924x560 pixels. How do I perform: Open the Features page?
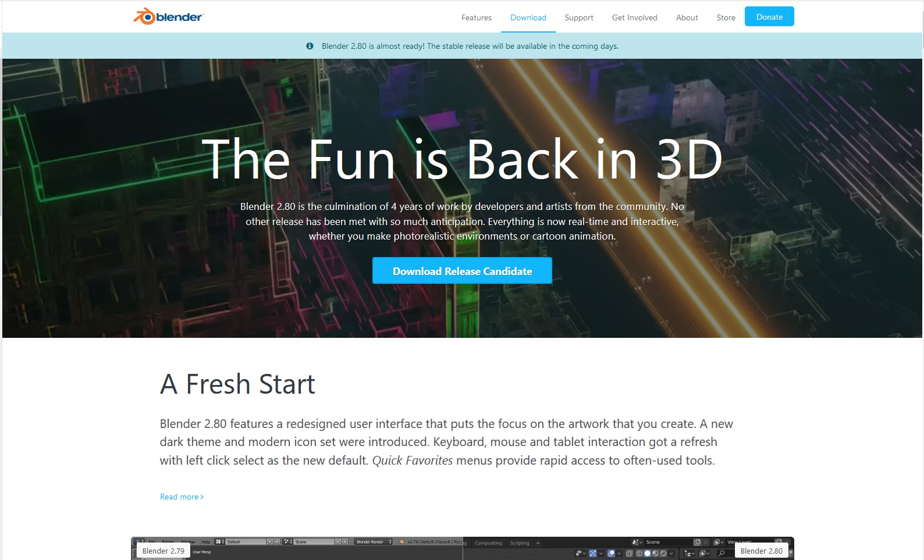[x=477, y=17]
